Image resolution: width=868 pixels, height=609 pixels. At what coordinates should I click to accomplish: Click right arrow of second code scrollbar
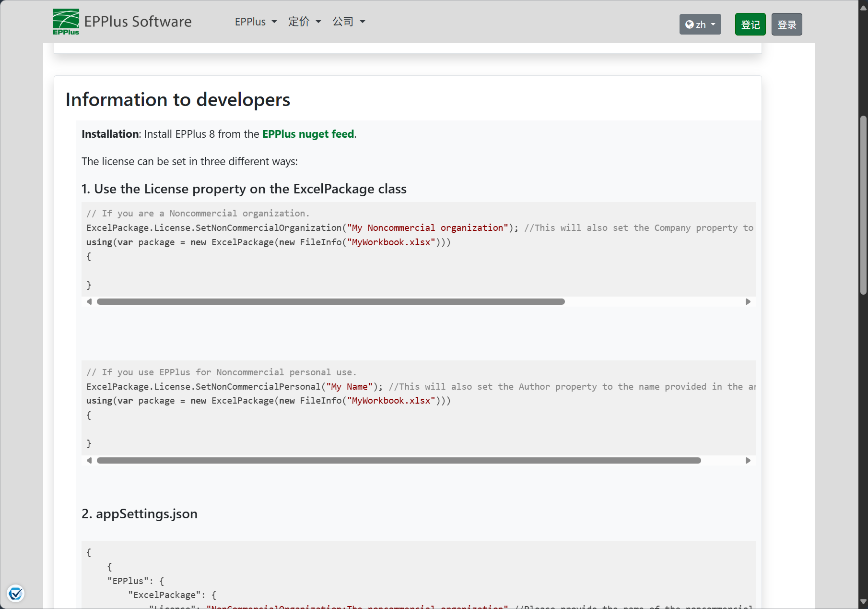point(748,461)
